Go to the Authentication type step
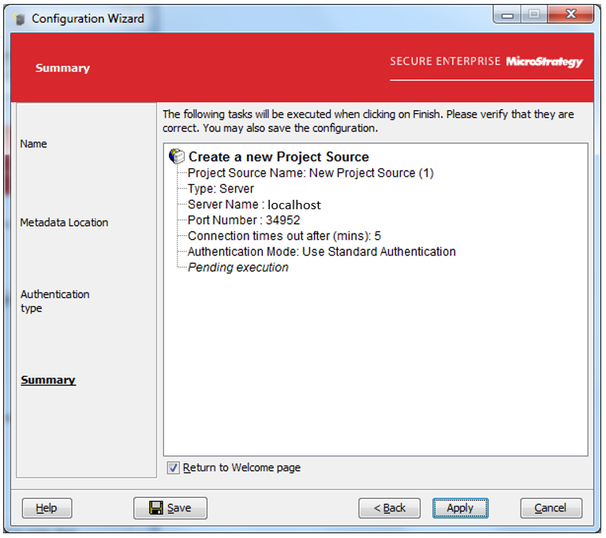Image resolution: width=606 pixels, height=538 pixels. click(x=55, y=301)
